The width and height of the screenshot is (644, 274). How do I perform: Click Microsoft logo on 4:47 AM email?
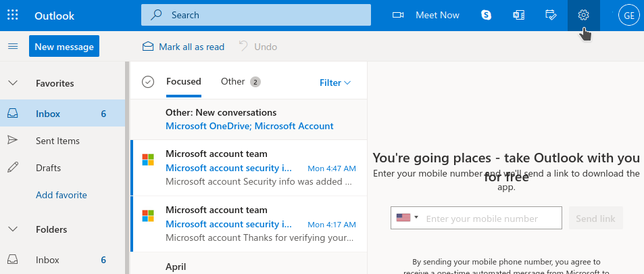[148, 160]
